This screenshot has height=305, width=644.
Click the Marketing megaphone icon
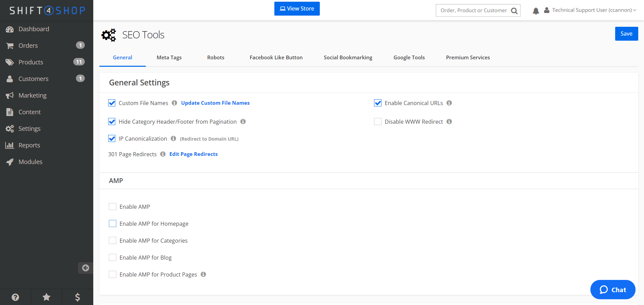click(x=10, y=95)
